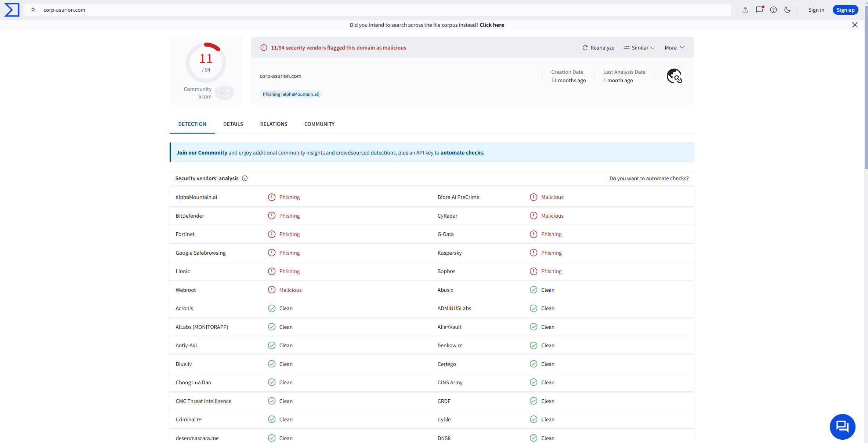Select the AILabs (MONITORAPP) vendor name
The image size is (868, 443).
click(x=202, y=327)
